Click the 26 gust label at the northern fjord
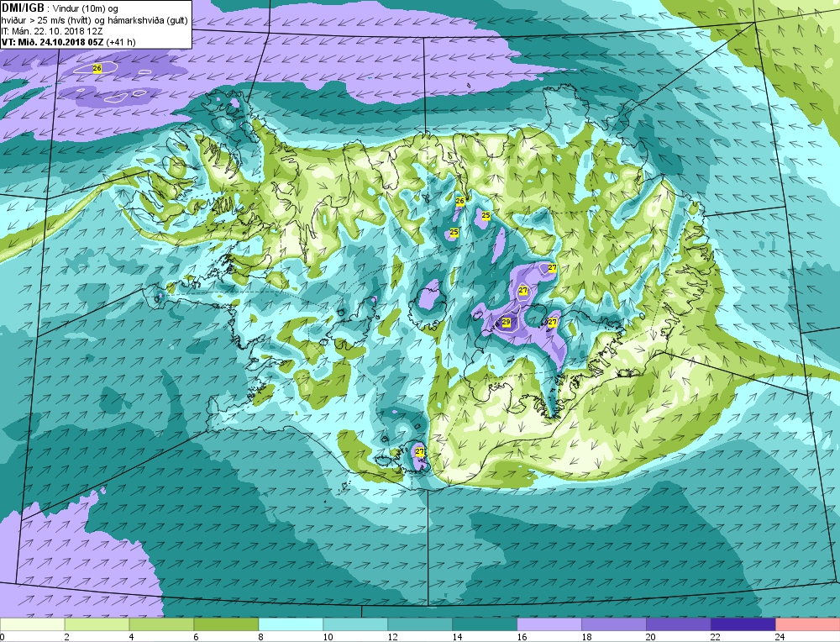The height and width of the screenshot is (642, 840). pos(459,201)
